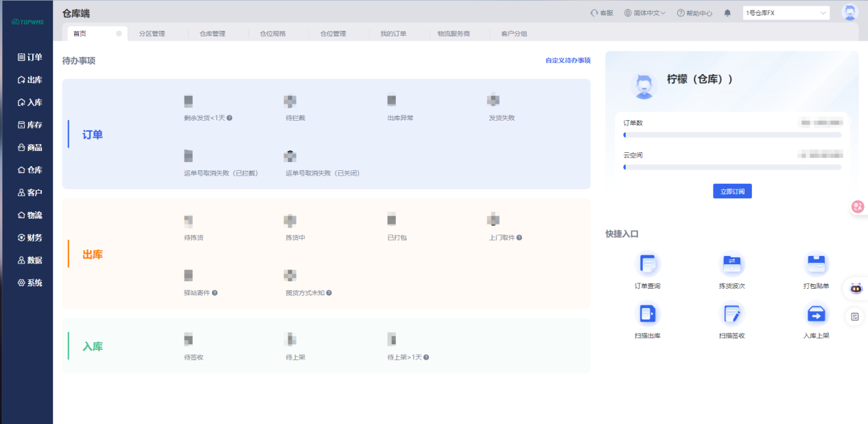Open the 简体中文 language dropdown
Viewport: 868px width, 424px height.
645,13
